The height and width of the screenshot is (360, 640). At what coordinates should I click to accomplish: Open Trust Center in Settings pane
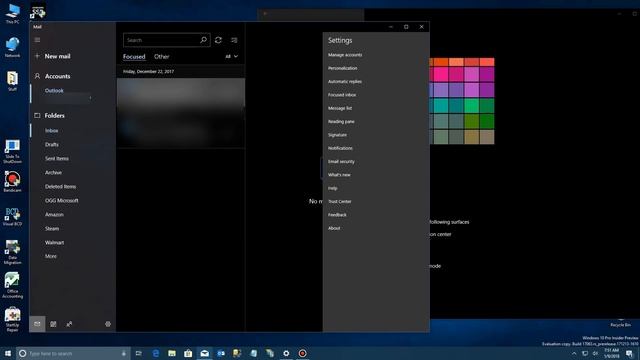point(340,202)
